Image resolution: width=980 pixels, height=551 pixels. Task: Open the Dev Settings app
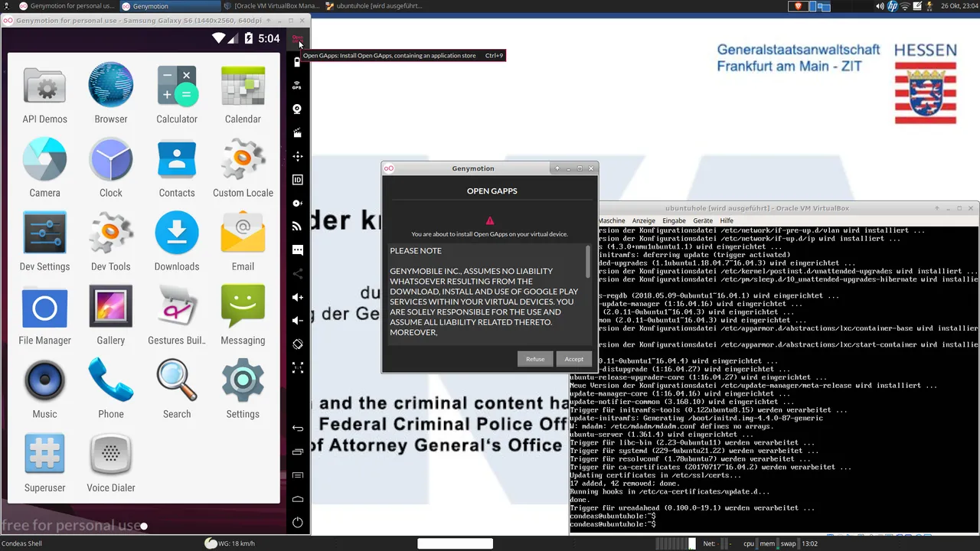(44, 240)
